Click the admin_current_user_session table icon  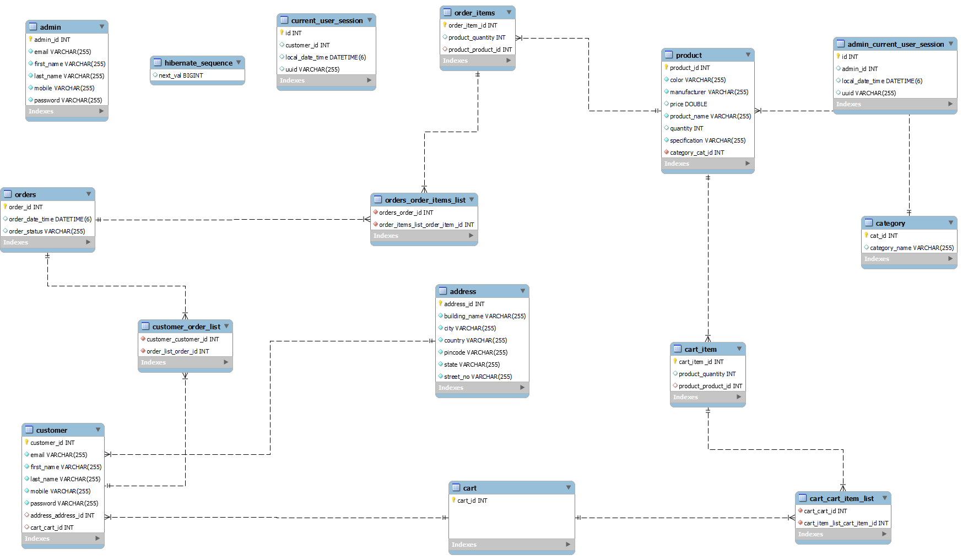tap(841, 44)
